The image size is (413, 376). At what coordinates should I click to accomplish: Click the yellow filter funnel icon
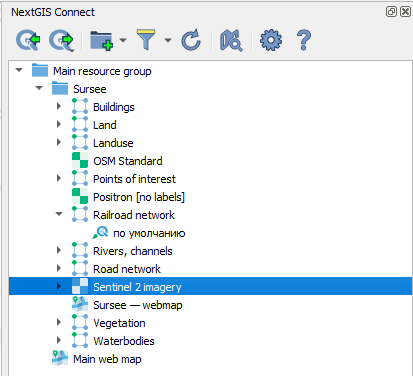tap(146, 40)
